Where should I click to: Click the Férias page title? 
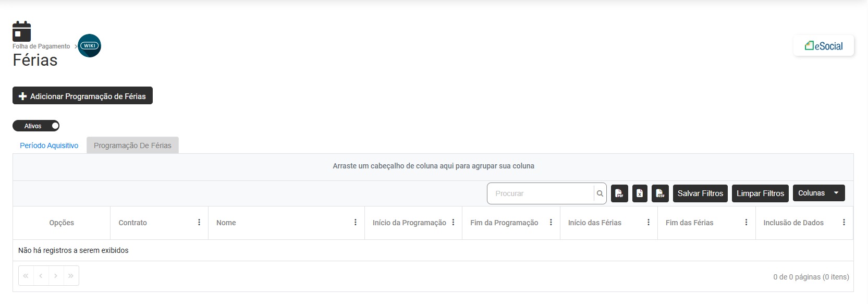pos(35,60)
